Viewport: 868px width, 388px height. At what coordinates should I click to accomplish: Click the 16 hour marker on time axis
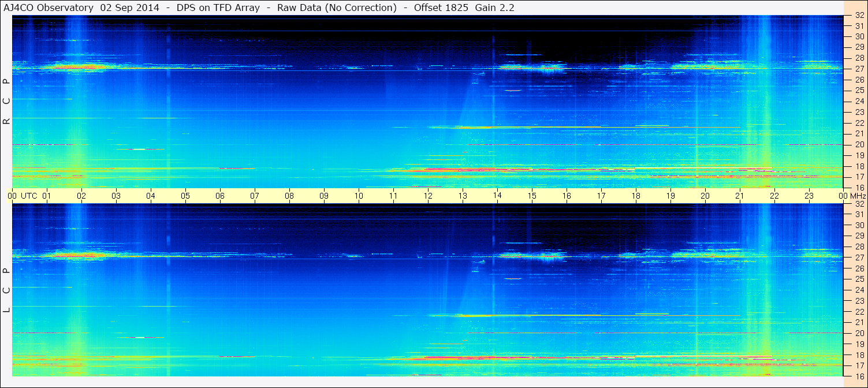[x=567, y=196]
